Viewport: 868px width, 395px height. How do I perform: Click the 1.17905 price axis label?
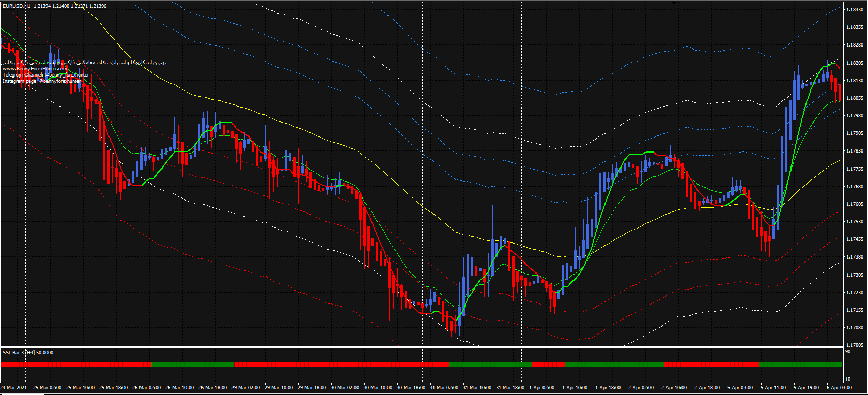[855, 133]
